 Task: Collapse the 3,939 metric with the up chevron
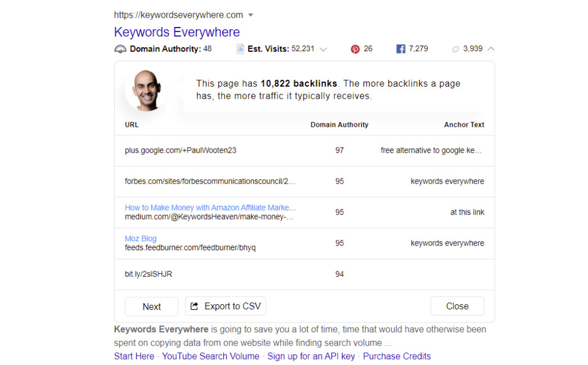coord(491,49)
